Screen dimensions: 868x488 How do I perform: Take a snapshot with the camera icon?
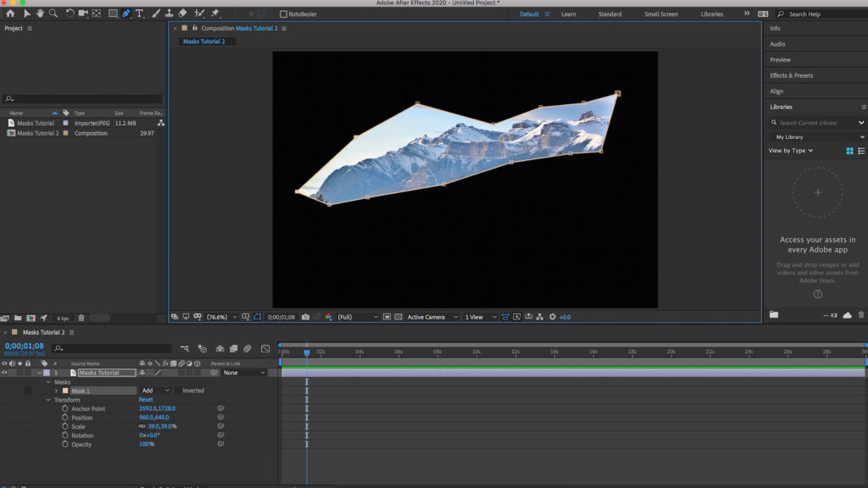click(x=305, y=317)
